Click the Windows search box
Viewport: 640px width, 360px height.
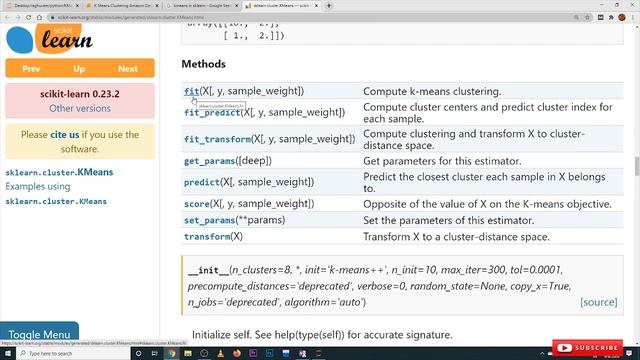pyautogui.click(x=73, y=353)
